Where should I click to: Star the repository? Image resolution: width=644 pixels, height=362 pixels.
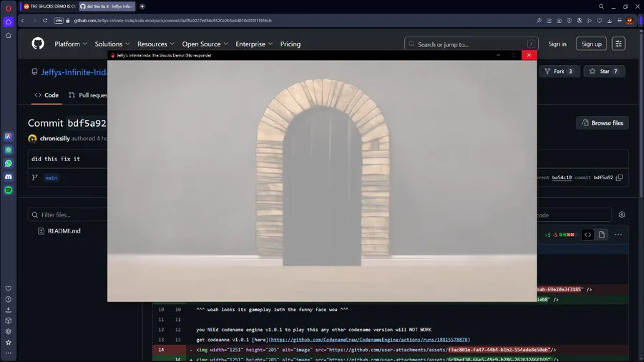[x=604, y=72]
